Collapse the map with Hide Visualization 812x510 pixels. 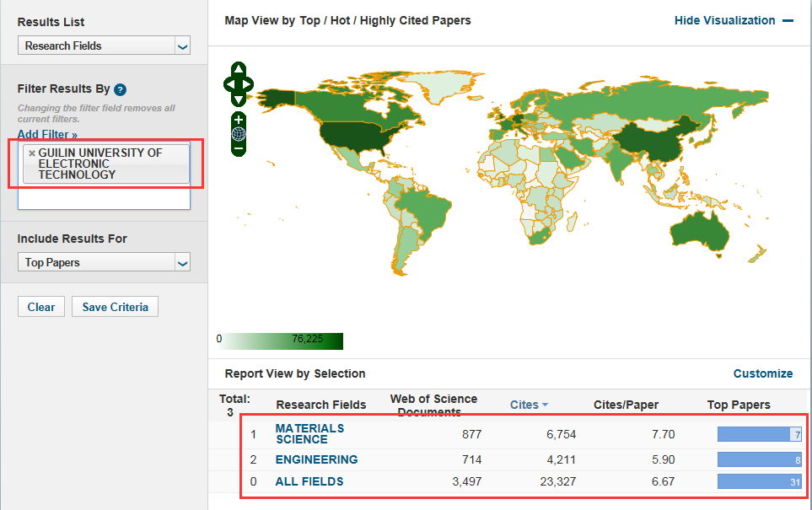point(733,20)
